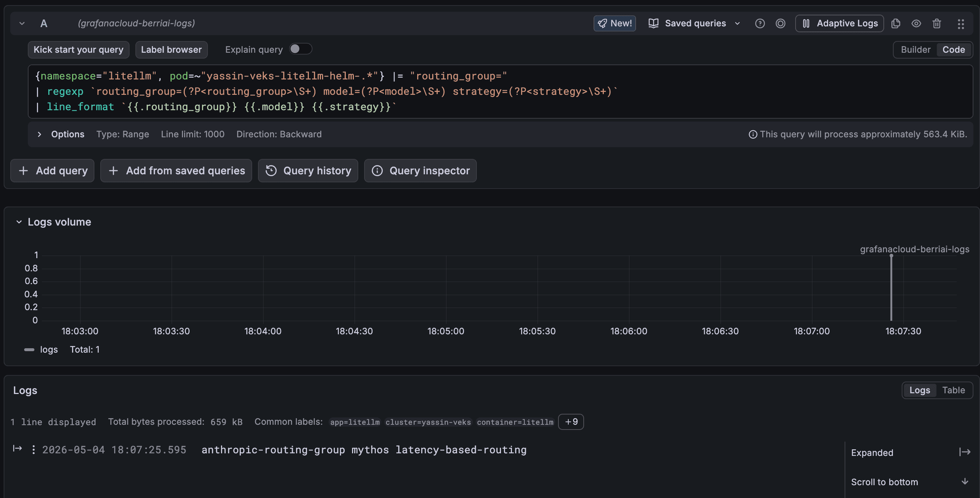Click the container=litellm label
The height and width of the screenshot is (498, 980).
click(x=515, y=422)
